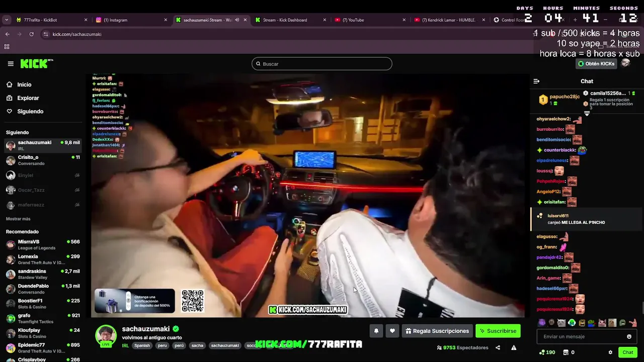Click the address bar URL kick.com/sachauzumaki

tap(77, 34)
